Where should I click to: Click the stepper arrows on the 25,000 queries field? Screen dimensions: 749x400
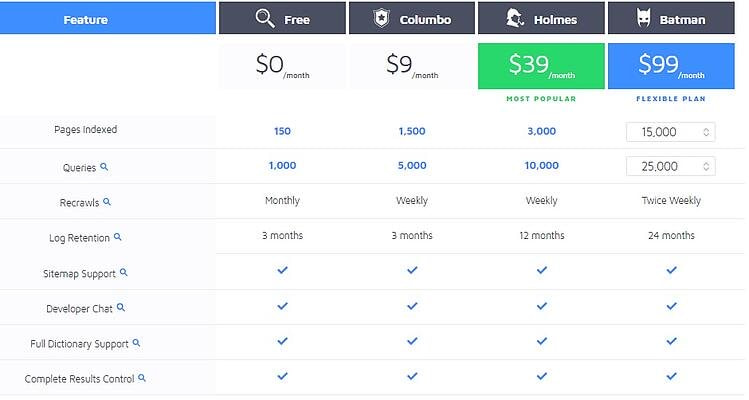pos(706,166)
